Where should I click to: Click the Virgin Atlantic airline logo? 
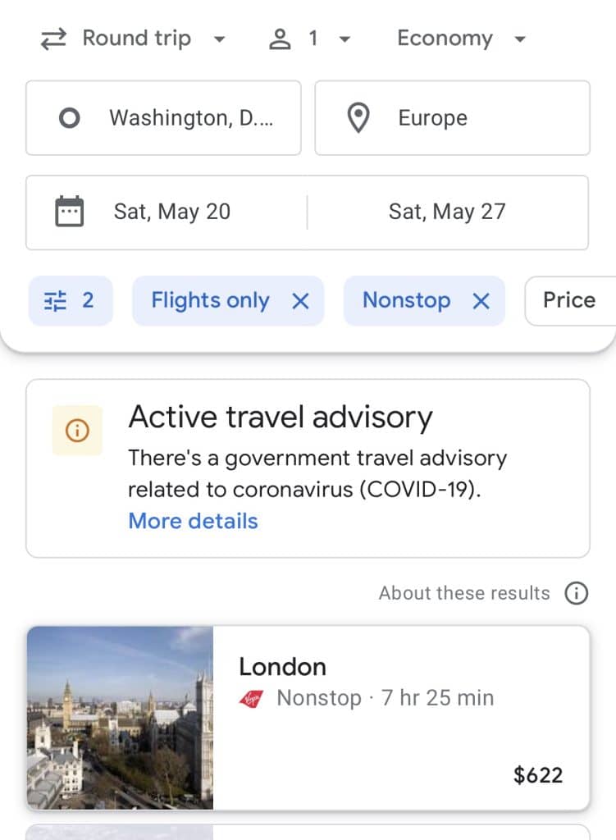pos(250,699)
